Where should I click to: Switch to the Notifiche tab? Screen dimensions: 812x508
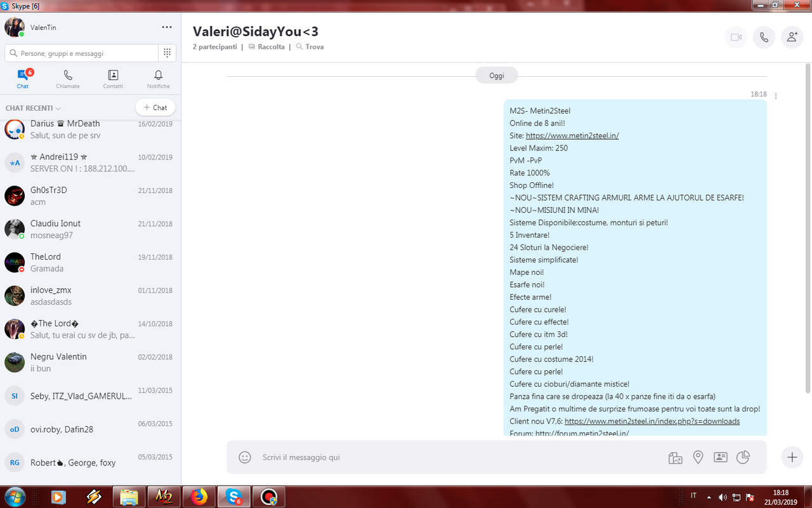159,79
